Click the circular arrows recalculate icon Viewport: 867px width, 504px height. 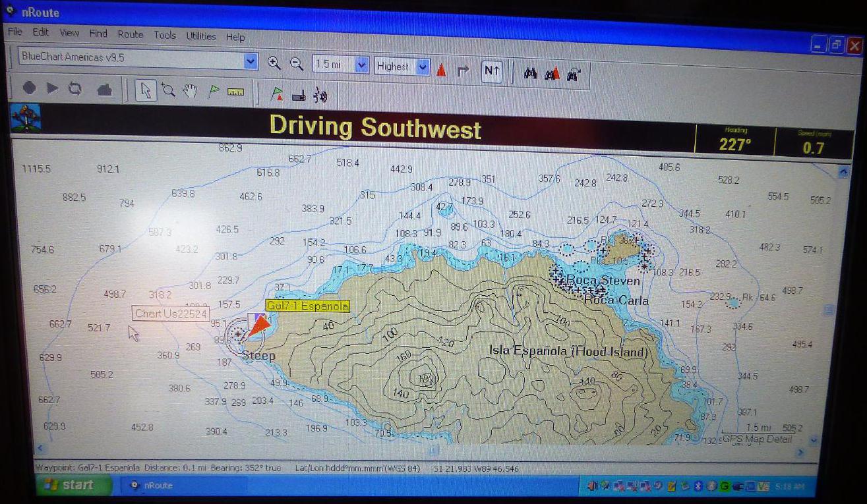pos(75,89)
